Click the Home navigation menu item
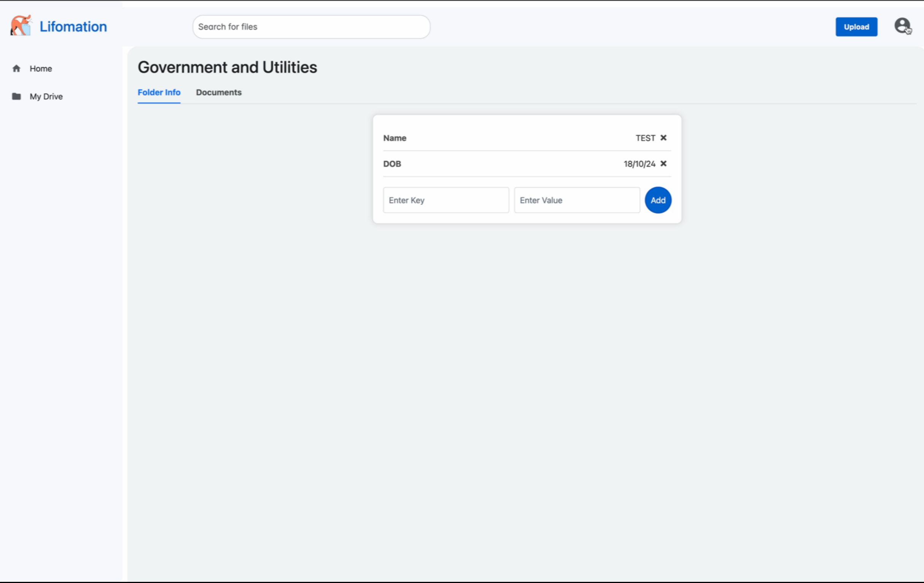This screenshot has height=583, width=924. point(41,68)
